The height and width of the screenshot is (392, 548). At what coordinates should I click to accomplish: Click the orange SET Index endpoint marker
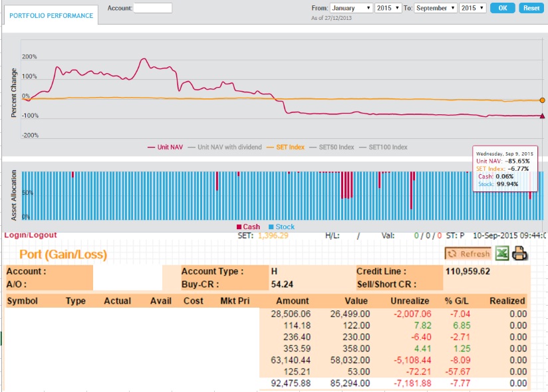click(x=542, y=100)
